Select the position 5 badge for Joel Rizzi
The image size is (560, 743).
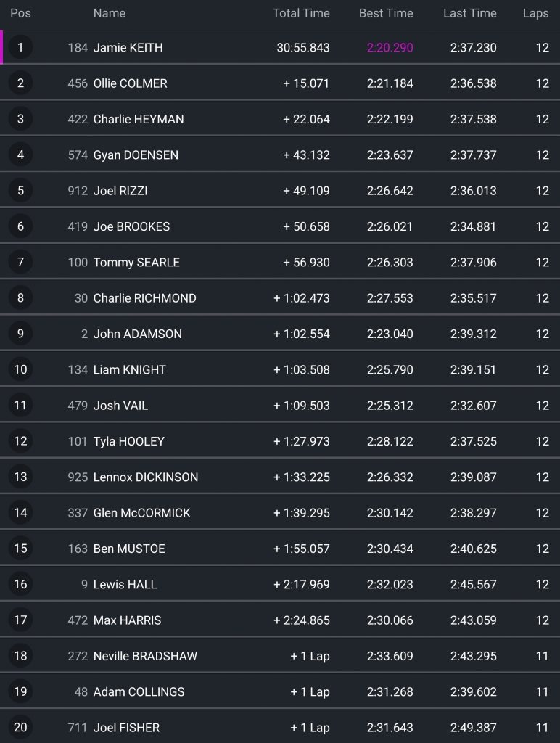20,191
